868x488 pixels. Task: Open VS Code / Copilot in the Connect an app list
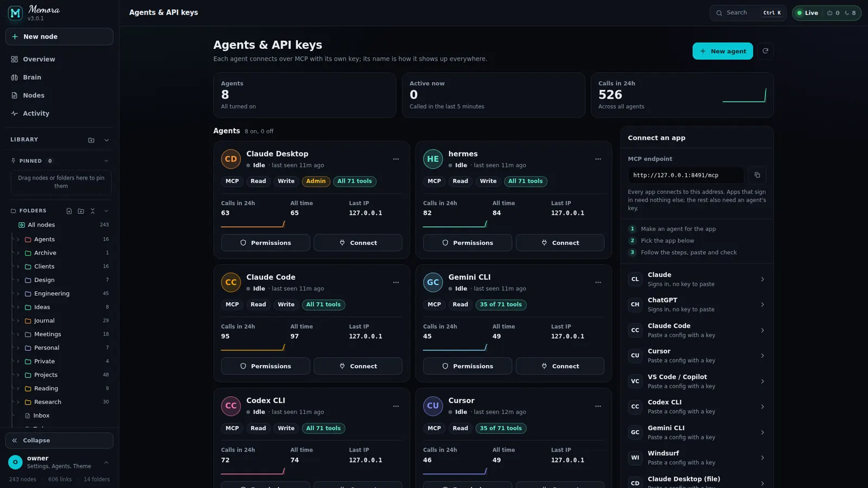(697, 381)
